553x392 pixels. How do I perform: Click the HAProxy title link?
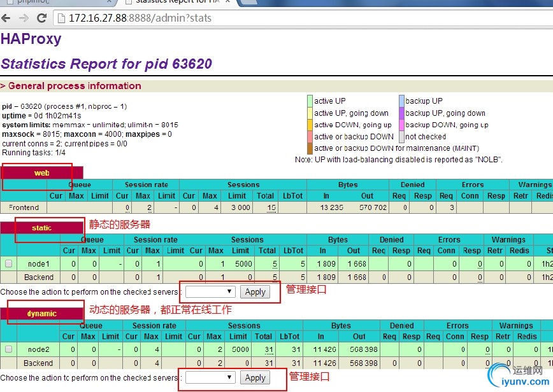tap(31, 39)
